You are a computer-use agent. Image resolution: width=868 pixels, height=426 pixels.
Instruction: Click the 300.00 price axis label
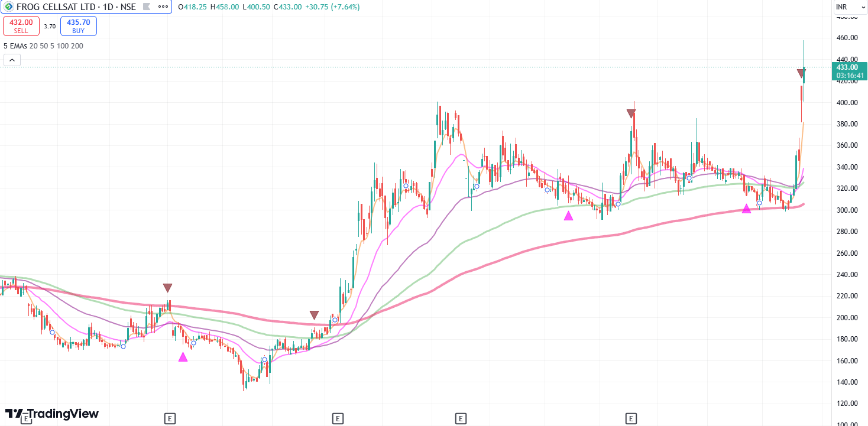tap(846, 210)
